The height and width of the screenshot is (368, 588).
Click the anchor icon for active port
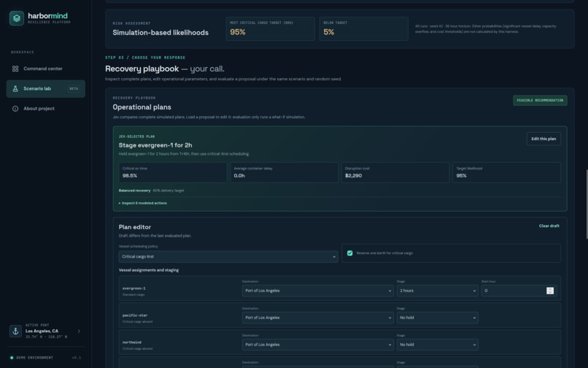[x=15, y=331]
